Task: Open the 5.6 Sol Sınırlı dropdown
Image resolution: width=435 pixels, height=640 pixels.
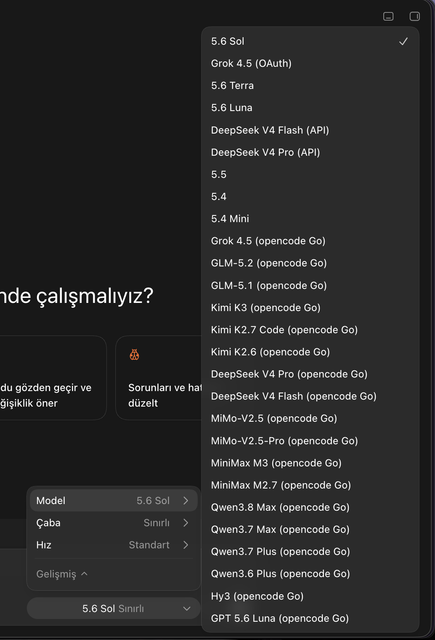Action: 113,609
